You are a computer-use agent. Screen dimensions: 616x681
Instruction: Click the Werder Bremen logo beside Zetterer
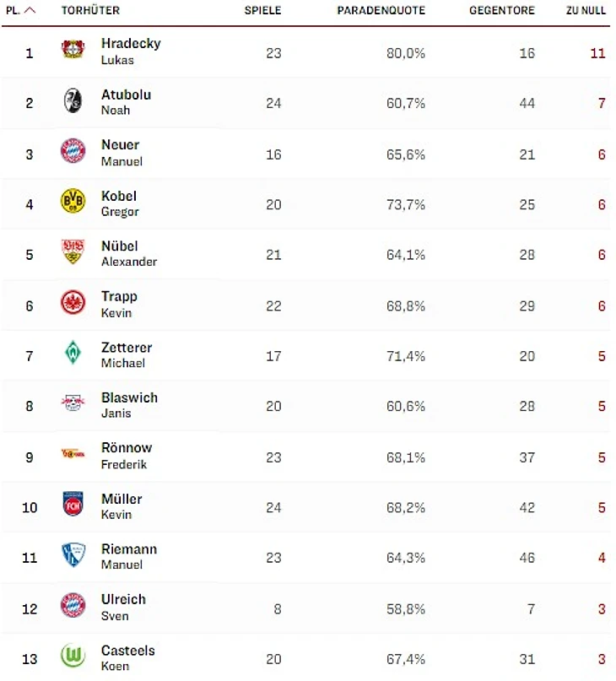73,354
